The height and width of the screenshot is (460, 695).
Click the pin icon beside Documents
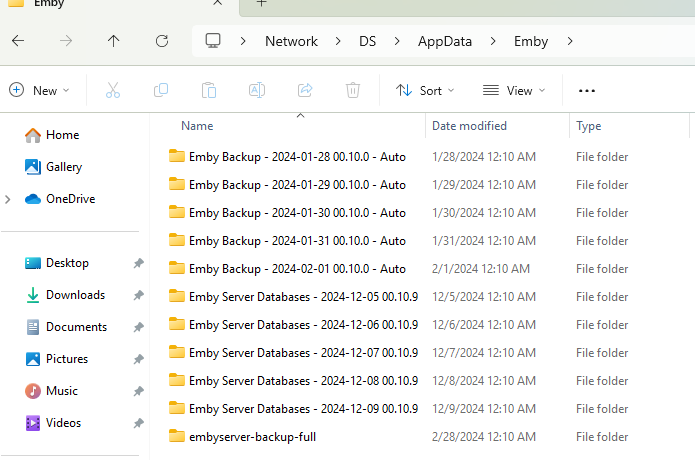click(x=139, y=327)
